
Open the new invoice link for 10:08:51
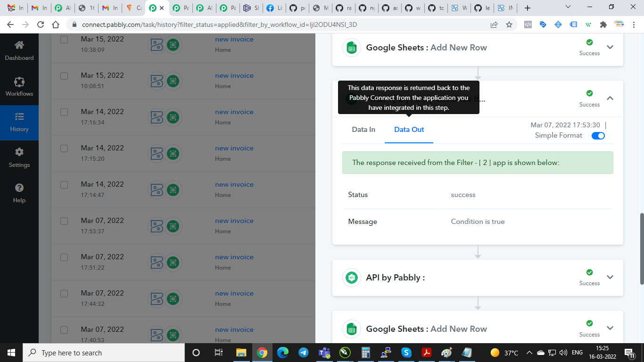[x=234, y=76]
